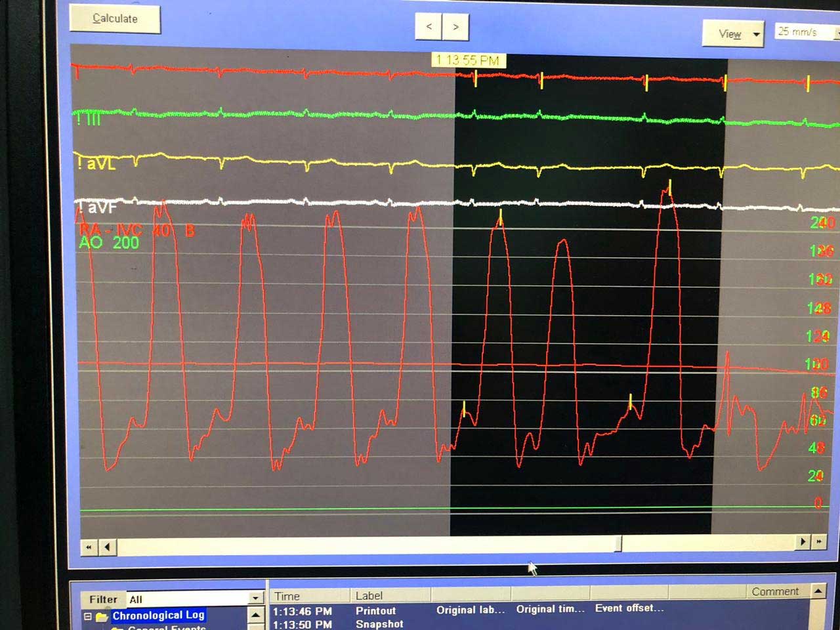This screenshot has width=840, height=630.
Task: Click the Comment column header
Action: [774, 591]
